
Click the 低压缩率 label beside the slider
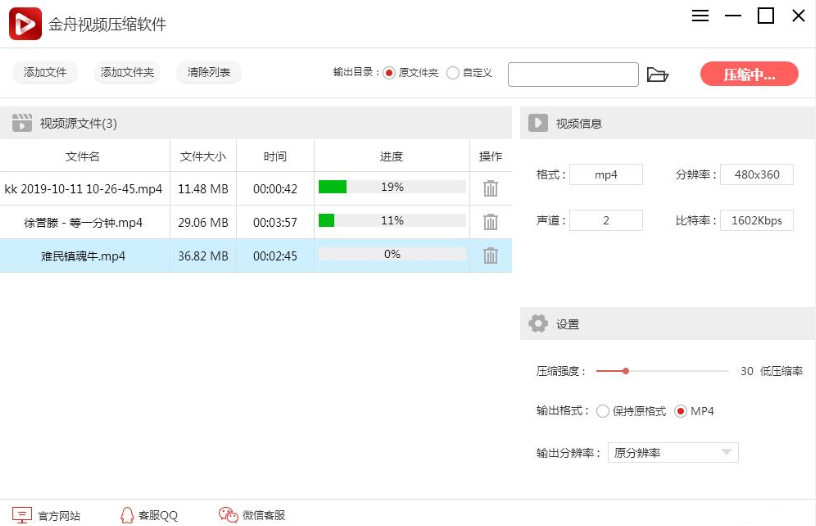pos(781,371)
